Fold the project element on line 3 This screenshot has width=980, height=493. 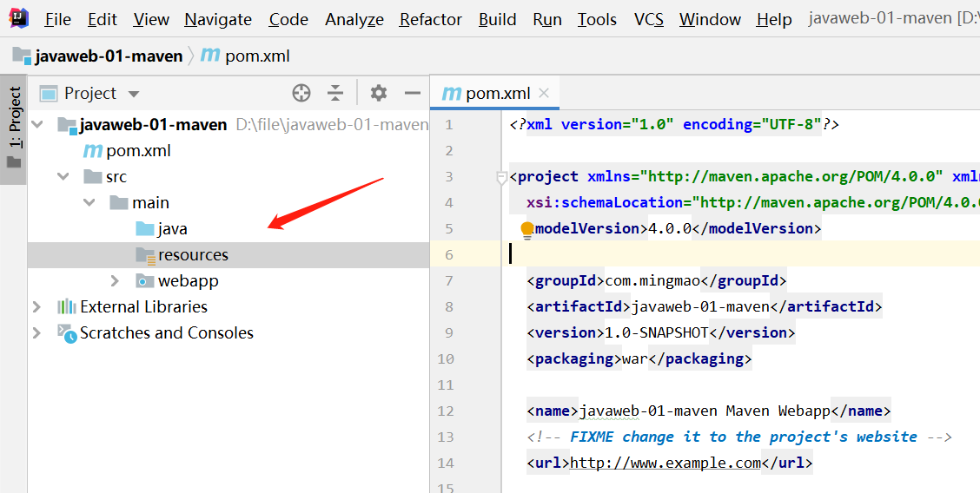[x=501, y=179]
